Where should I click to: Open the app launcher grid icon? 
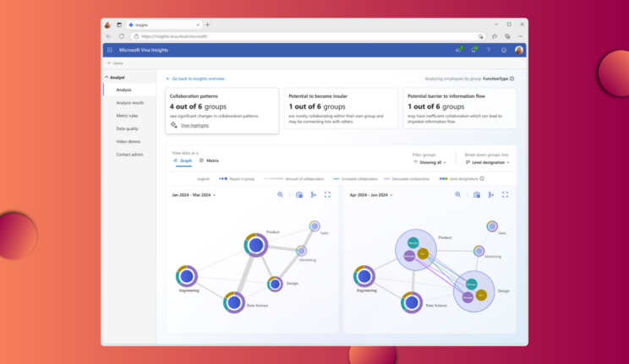coord(110,50)
